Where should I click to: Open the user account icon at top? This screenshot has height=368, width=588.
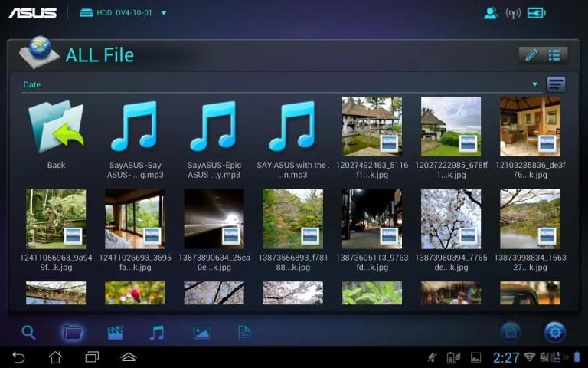click(491, 13)
